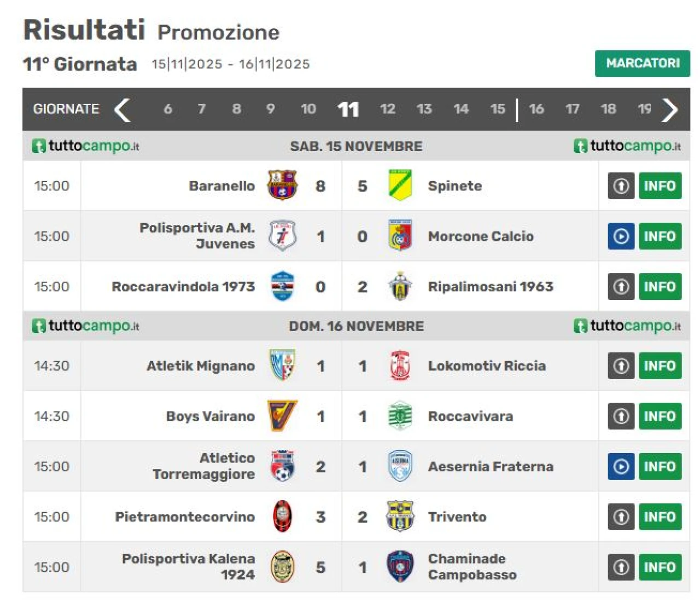Show later giornate with right chevron
This screenshot has height=603, width=700.
(669, 109)
